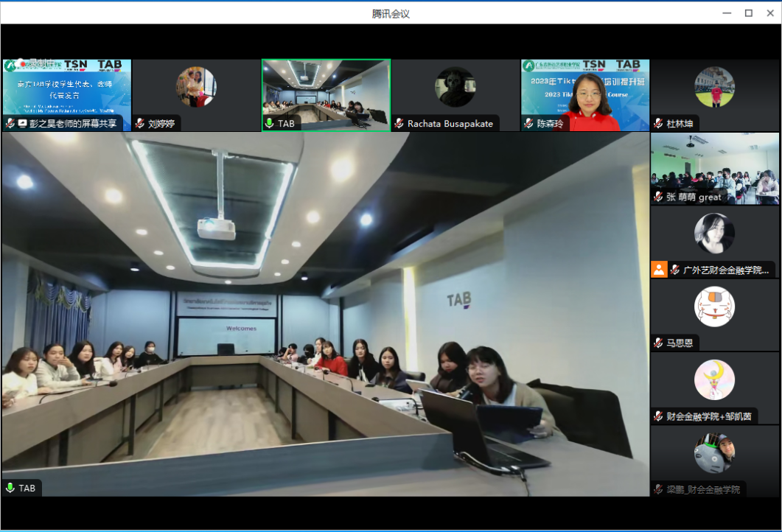
Task: Click the active mic icon on the small TAB thumbnail
Action: click(270, 124)
